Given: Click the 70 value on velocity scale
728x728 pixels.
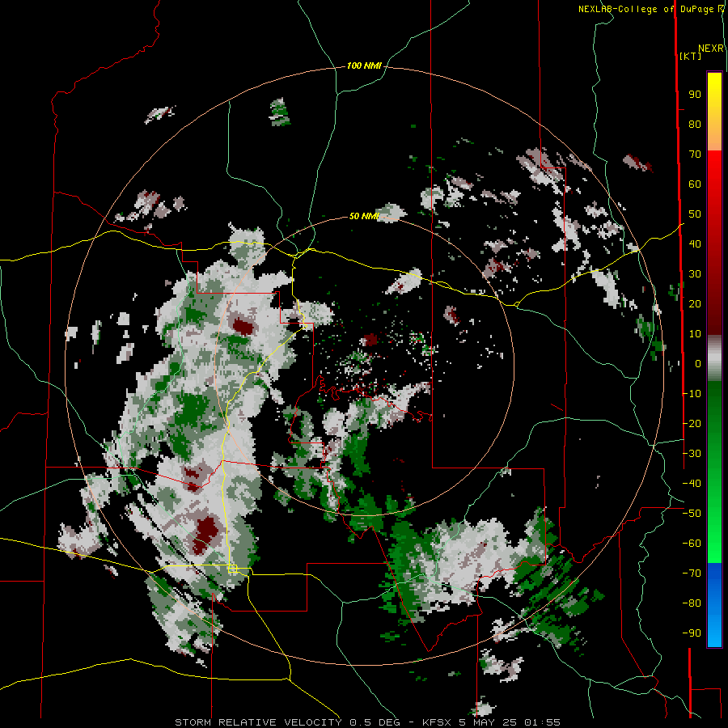Looking at the screenshot, I should pyautogui.click(x=695, y=154).
